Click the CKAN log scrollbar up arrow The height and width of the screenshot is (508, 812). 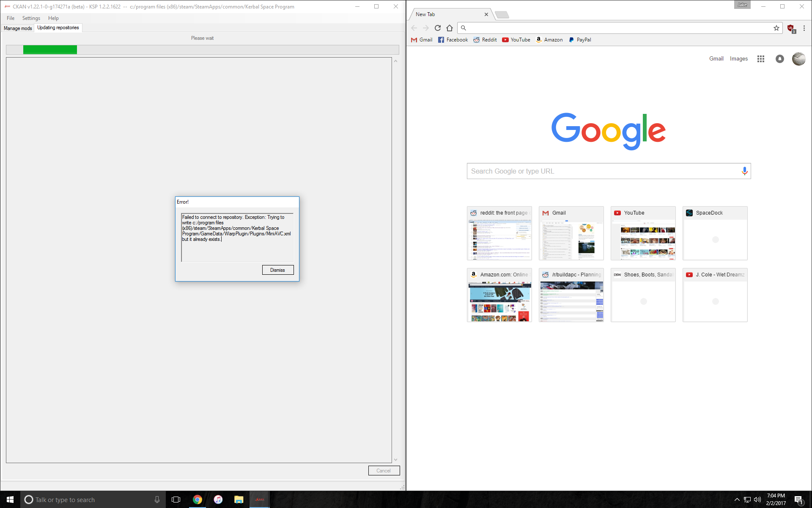[395, 61]
